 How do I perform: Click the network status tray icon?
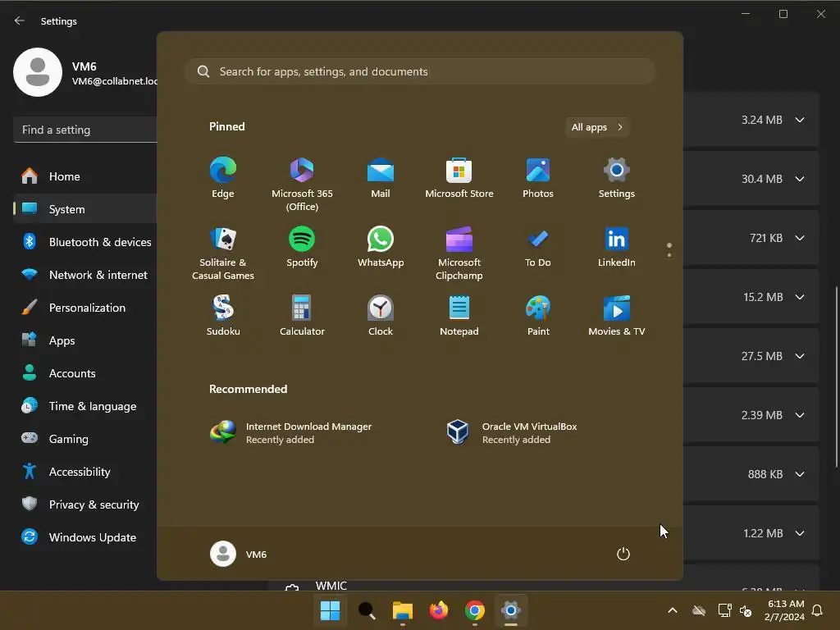coord(724,610)
